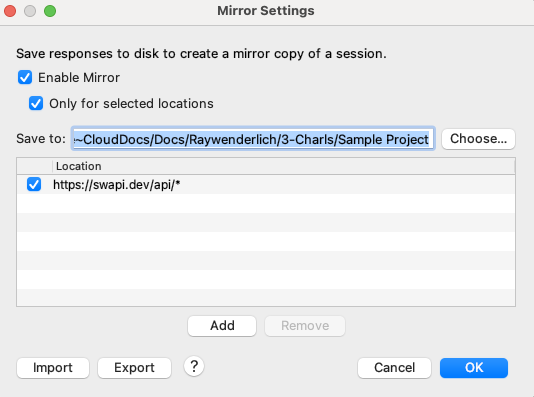Open help with the question mark button
Image resolution: width=534 pixels, height=397 pixels.
tap(194, 367)
